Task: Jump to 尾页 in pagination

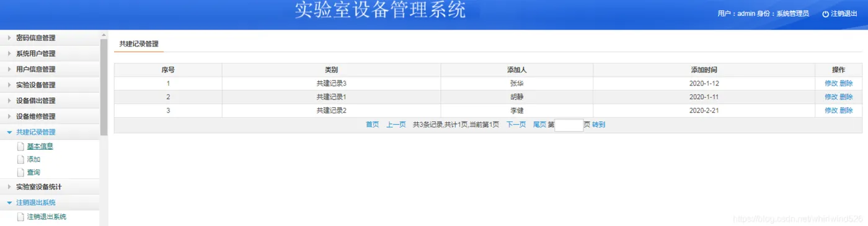Action: pyautogui.click(x=539, y=124)
